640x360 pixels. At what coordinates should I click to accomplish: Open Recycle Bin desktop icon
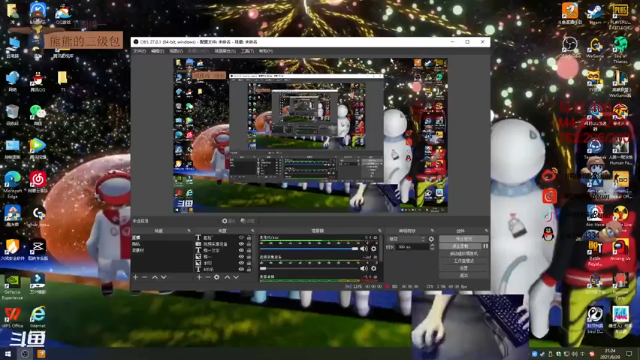click(12, 115)
